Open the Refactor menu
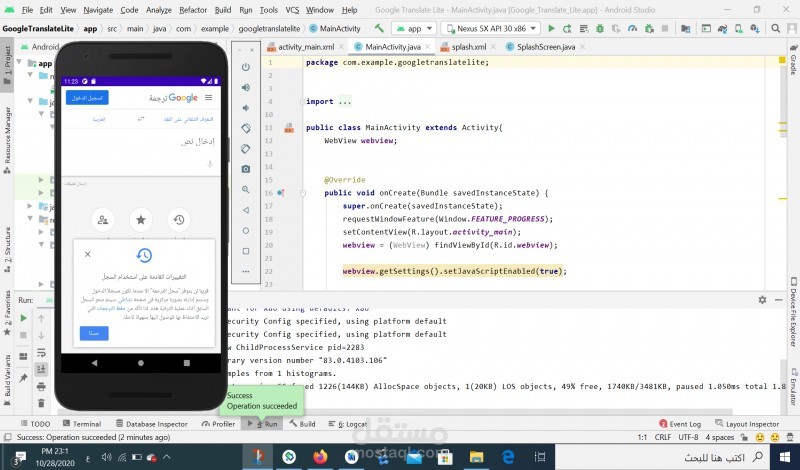The image size is (800, 470). coord(193,10)
